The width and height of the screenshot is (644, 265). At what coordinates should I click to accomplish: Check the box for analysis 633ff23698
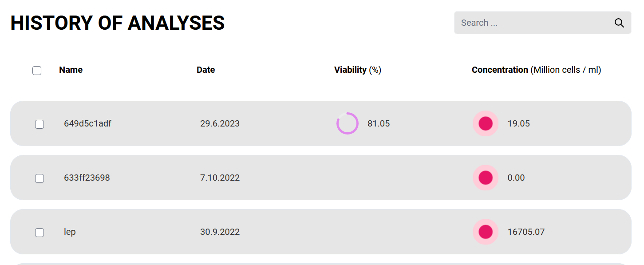coord(40,178)
